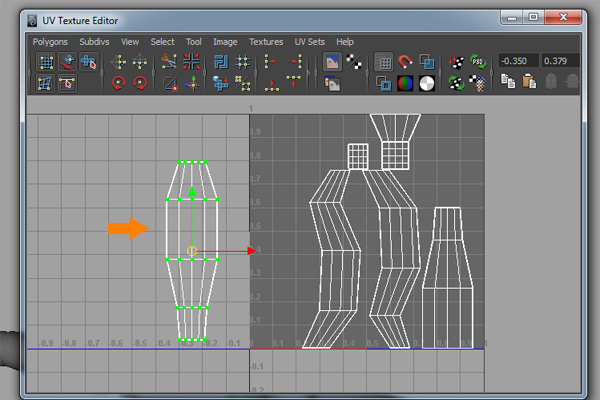This screenshot has height=400, width=600.
Task: Click the red magnet pixel snap icon
Action: coord(406,62)
